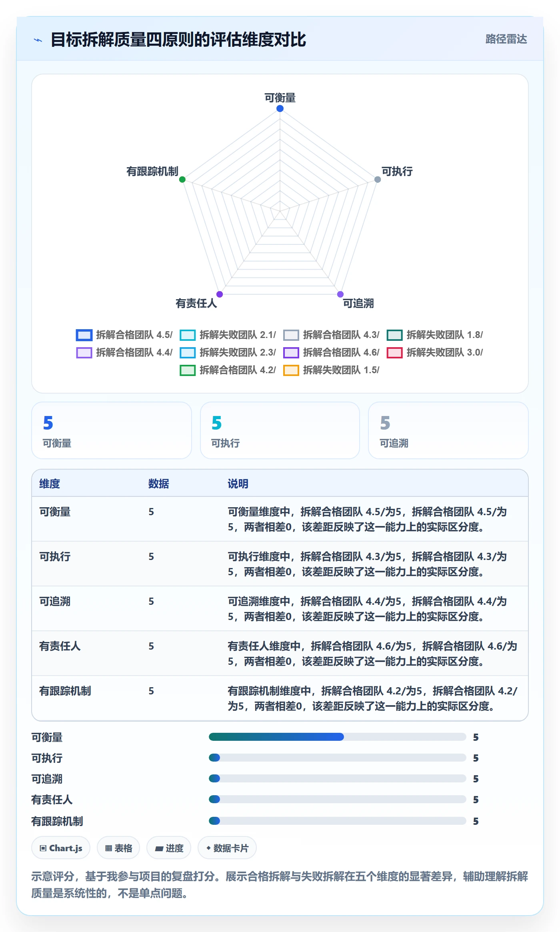
Task: Select the 有跟踪机制 table row label
Action: 65,691
